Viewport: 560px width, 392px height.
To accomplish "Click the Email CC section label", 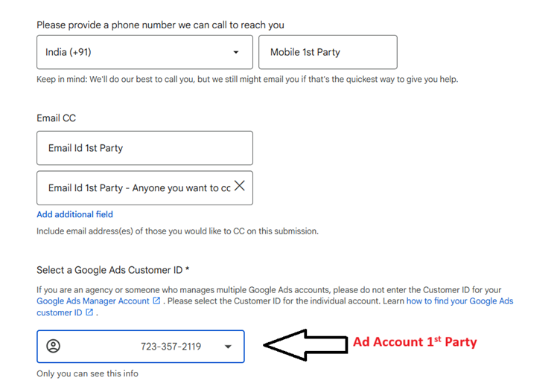I will click(56, 118).
